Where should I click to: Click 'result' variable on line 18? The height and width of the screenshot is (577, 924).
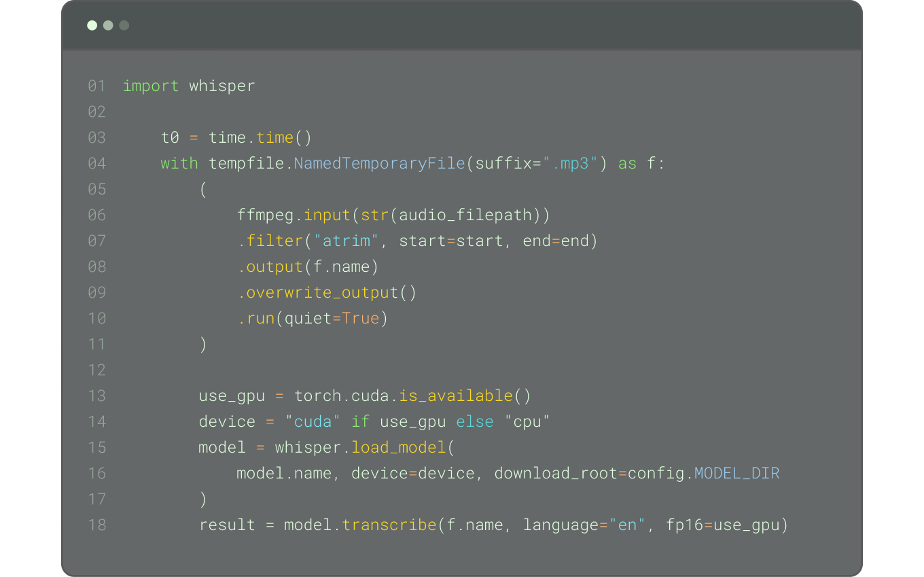(227, 525)
